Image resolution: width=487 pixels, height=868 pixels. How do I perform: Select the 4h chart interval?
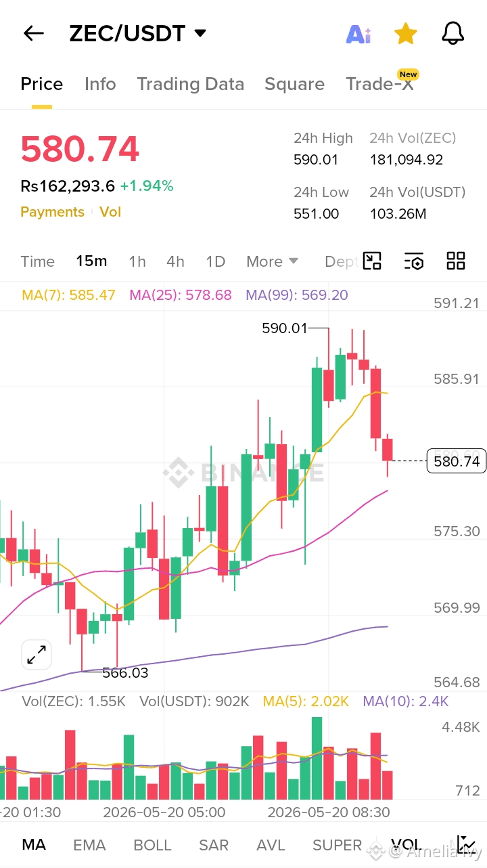(x=175, y=261)
